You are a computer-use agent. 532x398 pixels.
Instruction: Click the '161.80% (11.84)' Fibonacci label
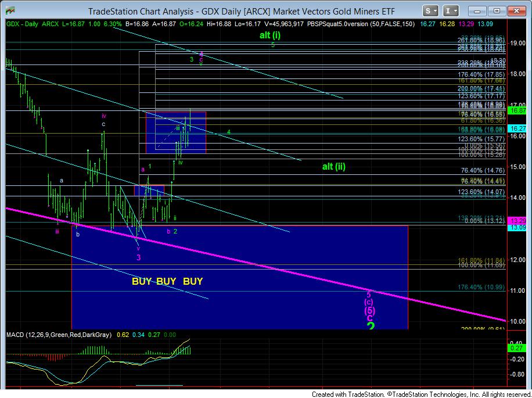point(481,260)
